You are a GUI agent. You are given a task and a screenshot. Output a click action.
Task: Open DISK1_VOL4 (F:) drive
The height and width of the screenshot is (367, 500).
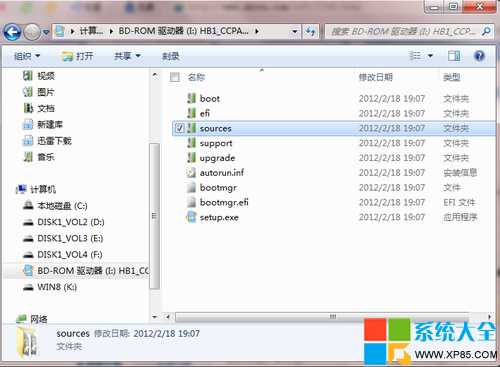pos(63,255)
